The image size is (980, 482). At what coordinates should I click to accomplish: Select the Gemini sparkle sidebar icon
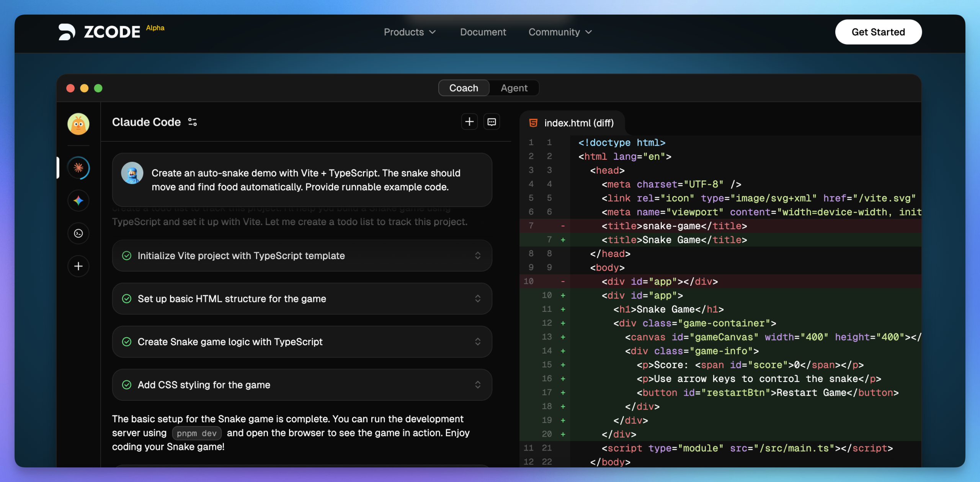(78, 200)
